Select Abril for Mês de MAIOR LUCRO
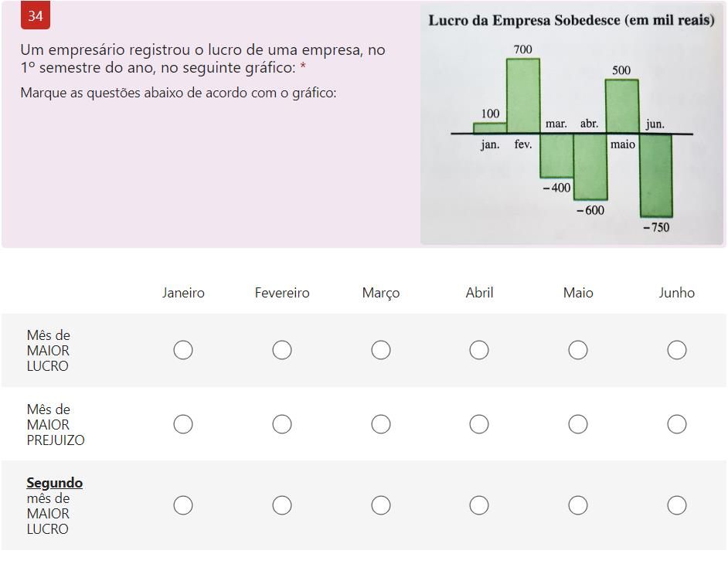The width and height of the screenshot is (728, 564). [479, 350]
